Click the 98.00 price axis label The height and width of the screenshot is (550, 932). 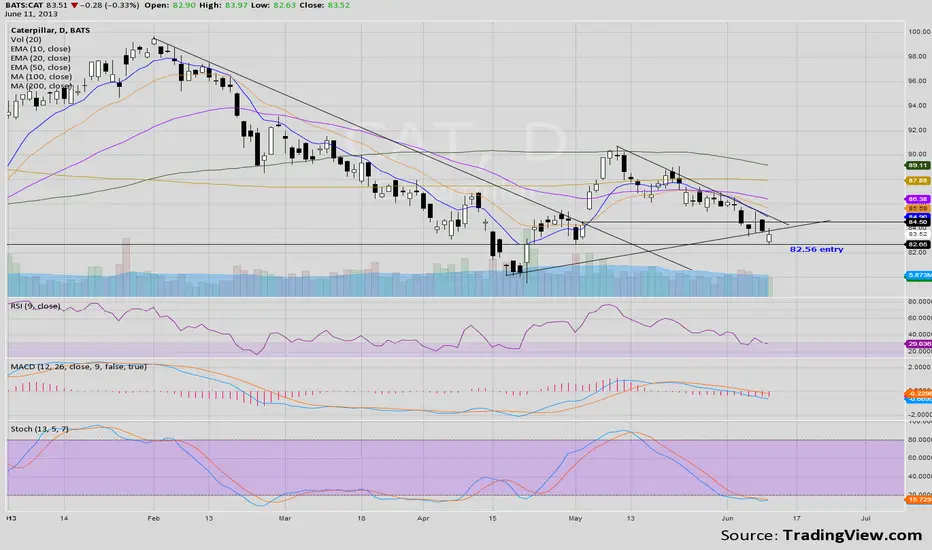pyautogui.click(x=918, y=56)
